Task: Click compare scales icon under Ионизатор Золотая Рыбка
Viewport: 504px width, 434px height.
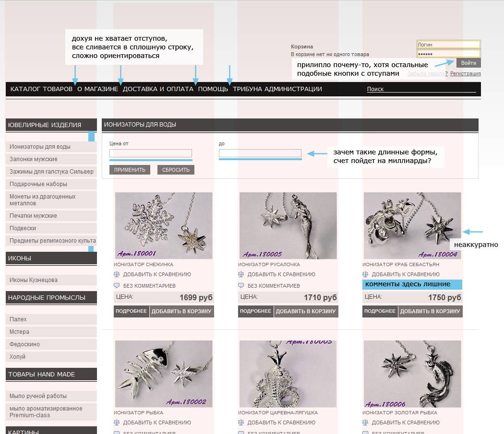Action: (365, 422)
